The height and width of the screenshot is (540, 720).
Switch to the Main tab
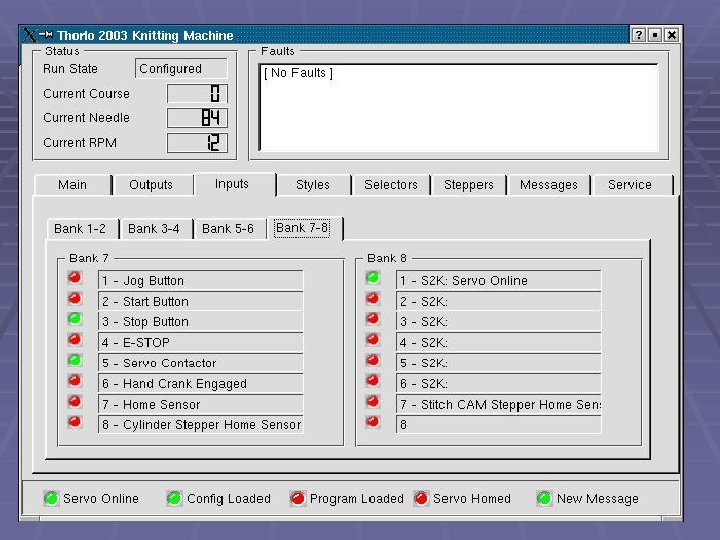click(x=73, y=185)
